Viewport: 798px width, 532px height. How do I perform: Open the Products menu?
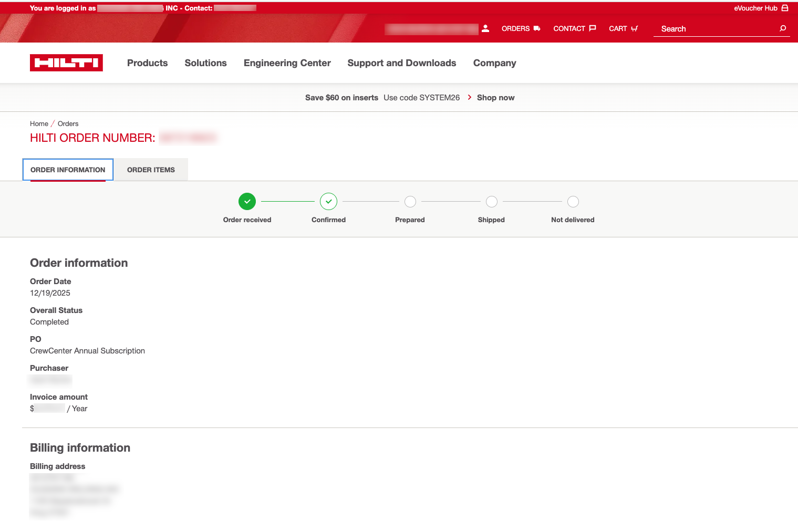(x=148, y=63)
